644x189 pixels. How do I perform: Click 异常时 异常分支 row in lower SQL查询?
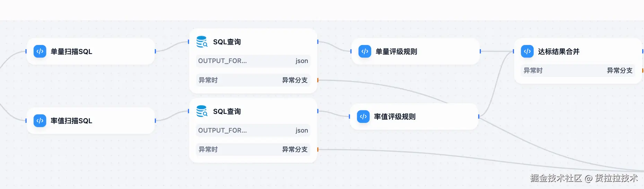[253, 150]
